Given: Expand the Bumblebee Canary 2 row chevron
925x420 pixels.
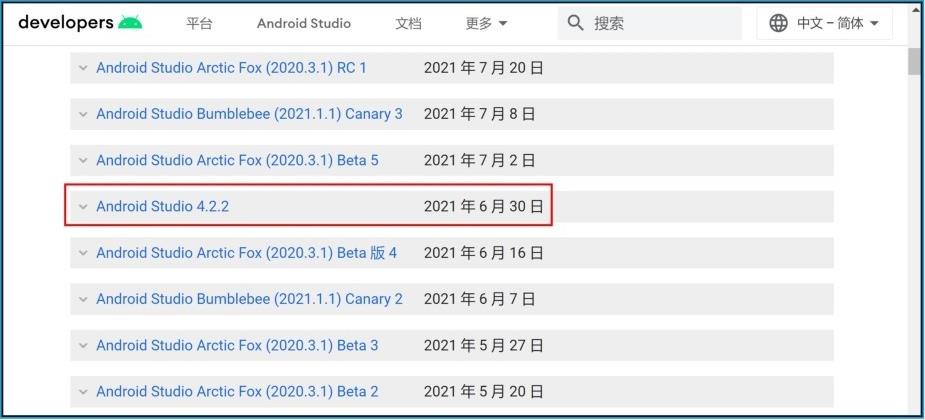Looking at the screenshot, I should coord(83,299).
